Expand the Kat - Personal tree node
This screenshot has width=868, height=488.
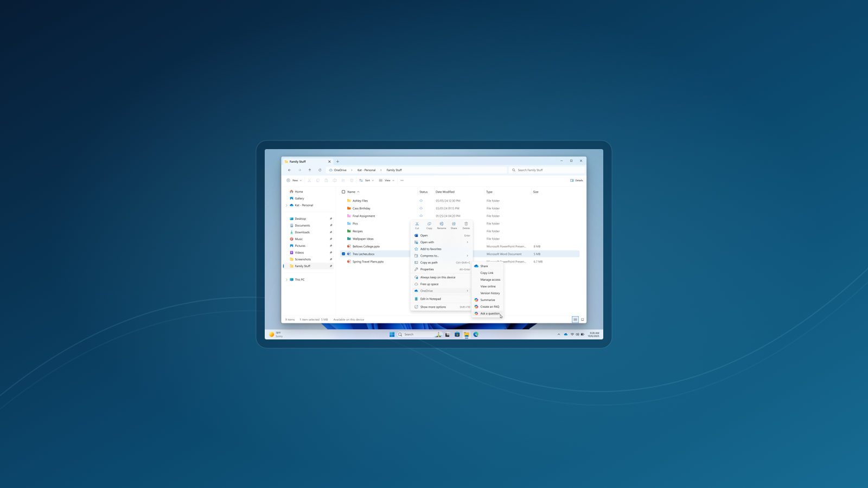pyautogui.click(x=286, y=206)
